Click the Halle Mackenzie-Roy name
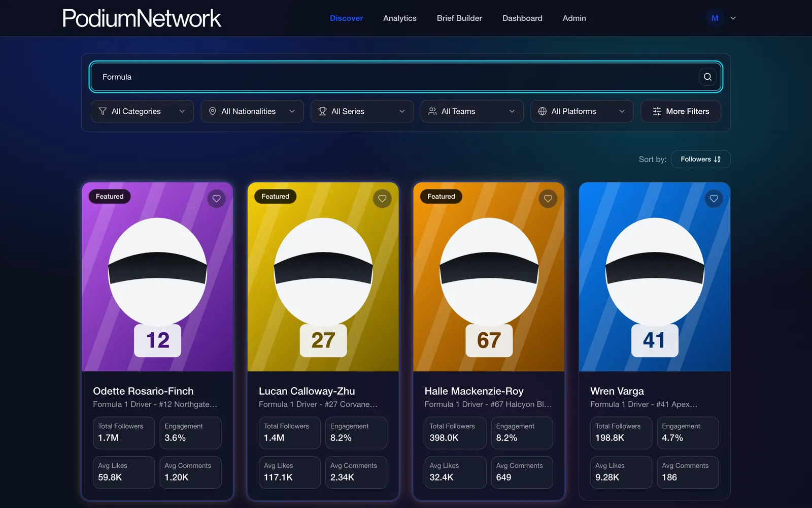Image resolution: width=812 pixels, height=508 pixels. (474, 391)
